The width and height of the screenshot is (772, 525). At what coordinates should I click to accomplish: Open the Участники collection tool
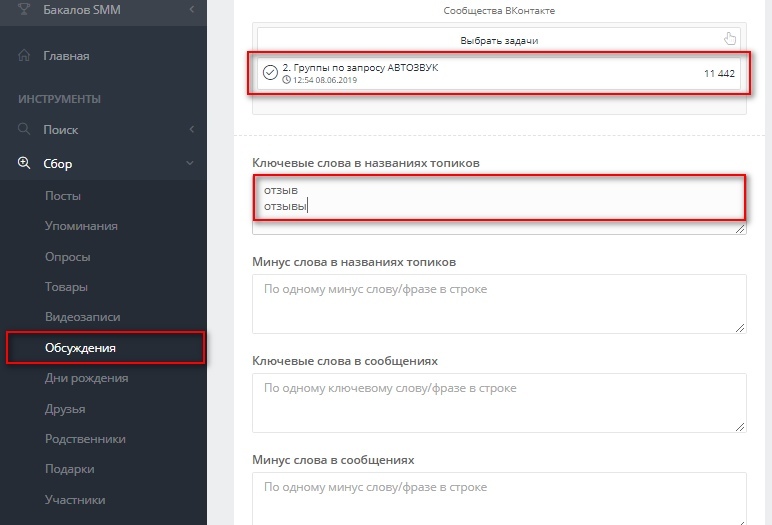tap(75, 500)
